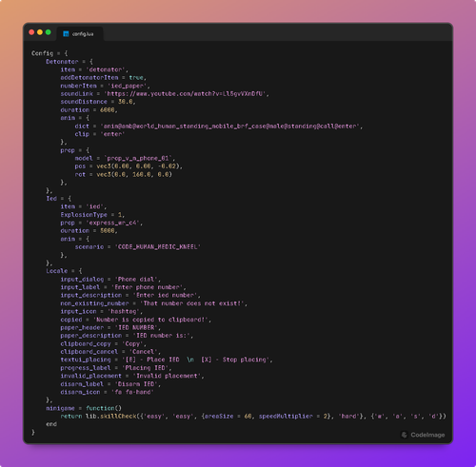
Task: Click the paper_header 'IED NUMBER' line
Action: tap(110, 327)
